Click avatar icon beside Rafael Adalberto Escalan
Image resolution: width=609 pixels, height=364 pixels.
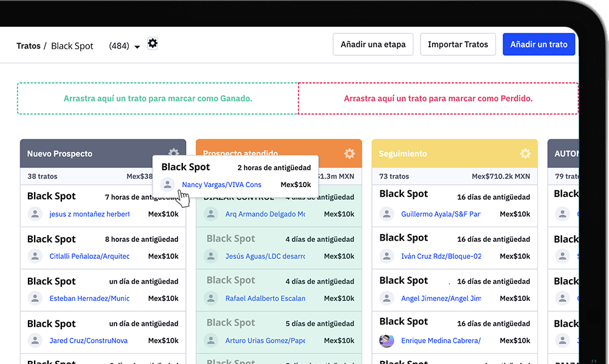[211, 298]
